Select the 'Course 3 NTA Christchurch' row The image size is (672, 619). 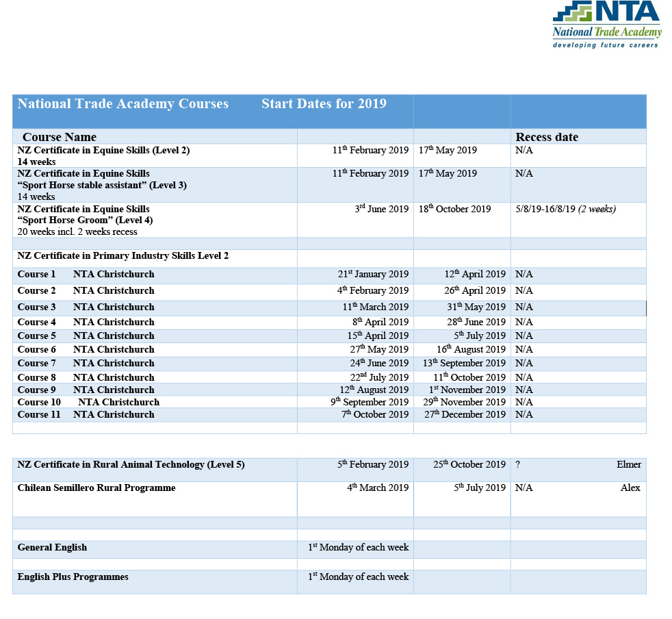(329, 308)
